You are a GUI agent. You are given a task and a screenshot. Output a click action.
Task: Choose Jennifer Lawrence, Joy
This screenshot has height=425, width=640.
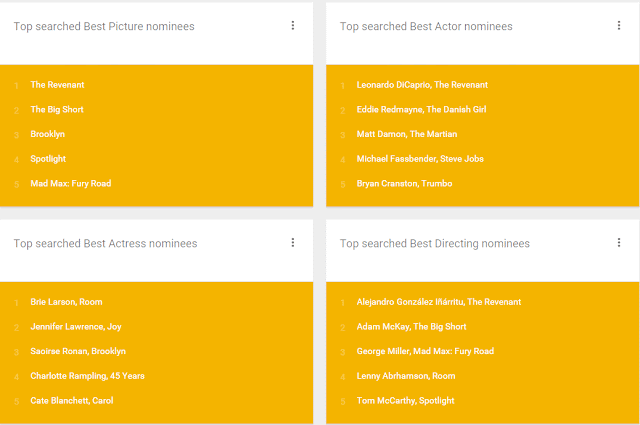point(76,327)
